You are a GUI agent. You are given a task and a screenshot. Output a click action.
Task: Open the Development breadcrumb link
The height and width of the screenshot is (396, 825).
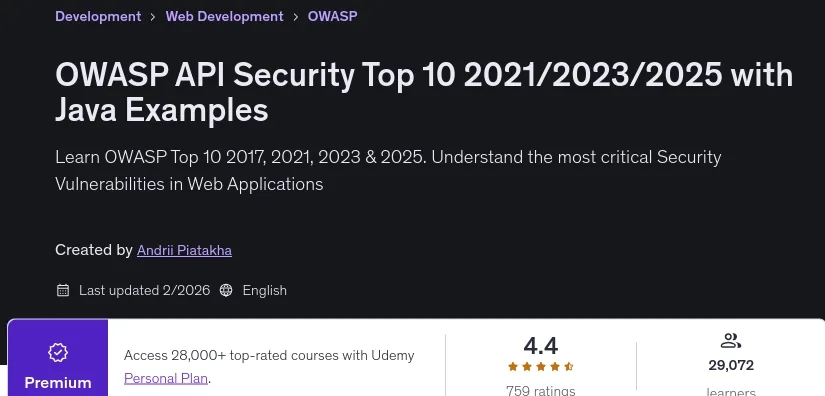pos(98,16)
